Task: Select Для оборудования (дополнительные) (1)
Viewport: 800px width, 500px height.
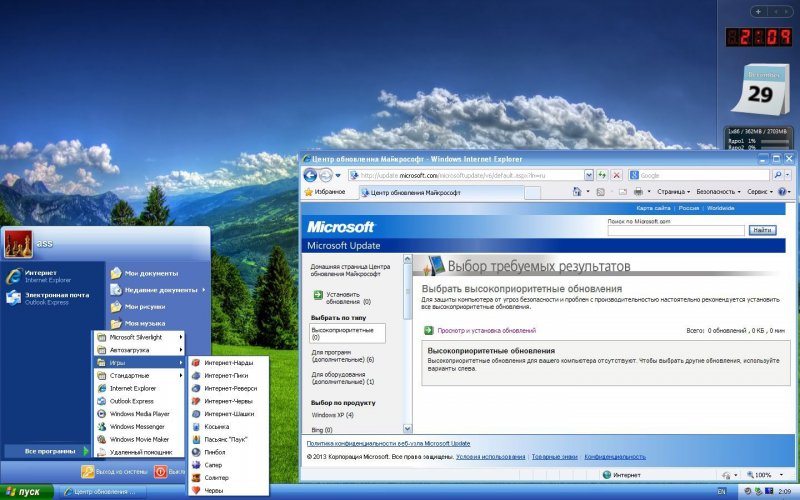Action: (x=342, y=378)
